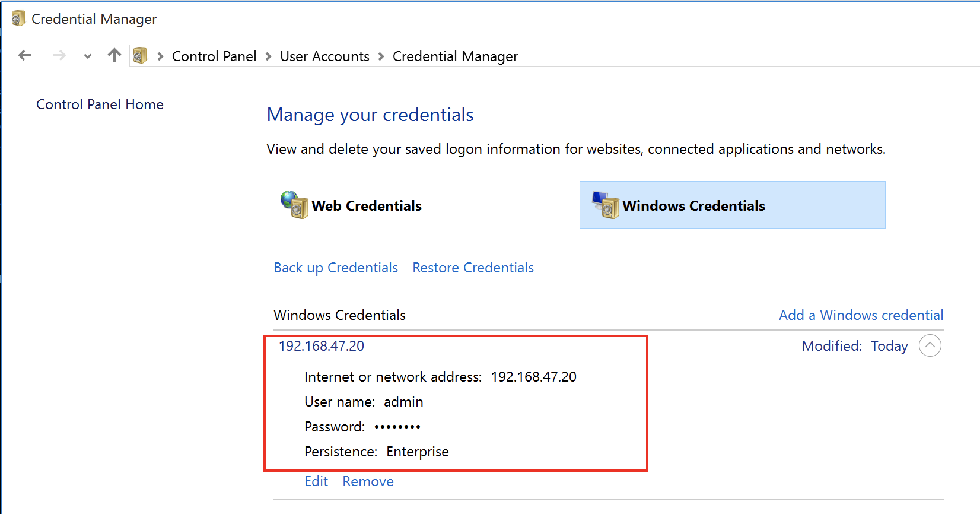The image size is (980, 514).
Task: Collapse the 192.168.47.20 credential details
Action: (x=930, y=345)
